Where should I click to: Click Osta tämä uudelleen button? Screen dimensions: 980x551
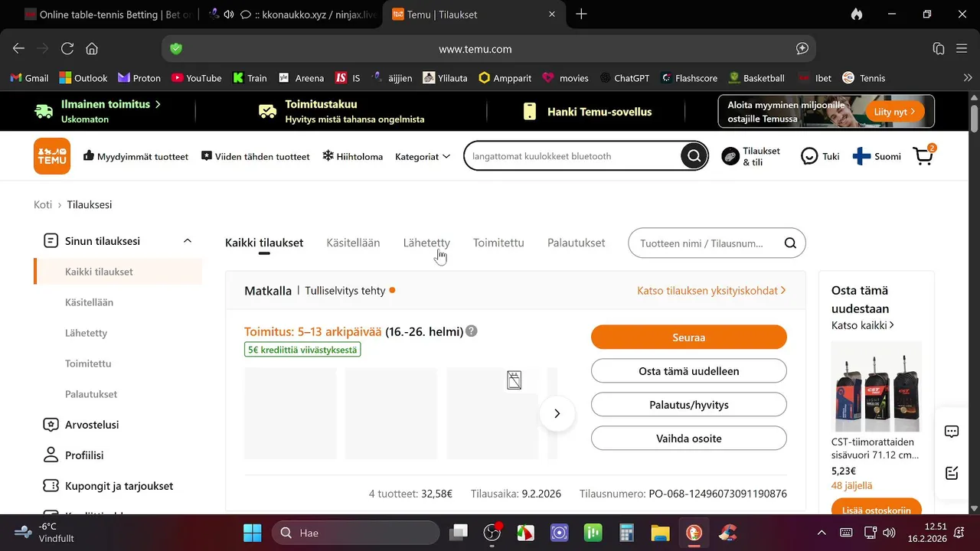tap(688, 371)
